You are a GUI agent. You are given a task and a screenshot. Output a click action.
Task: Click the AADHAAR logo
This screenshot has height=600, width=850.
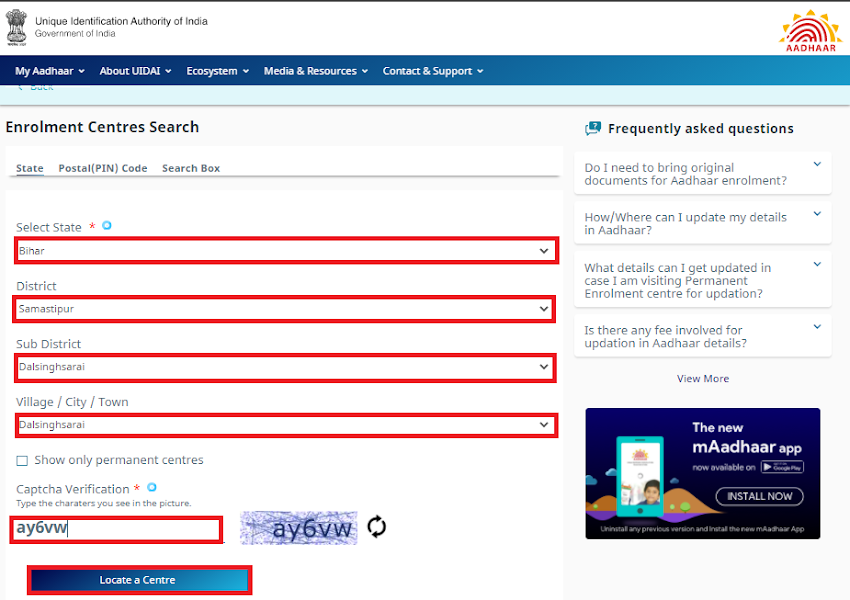(x=810, y=31)
